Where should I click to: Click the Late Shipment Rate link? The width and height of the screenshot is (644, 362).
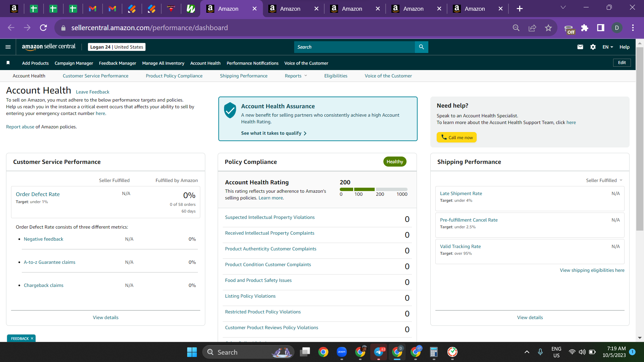pyautogui.click(x=461, y=194)
